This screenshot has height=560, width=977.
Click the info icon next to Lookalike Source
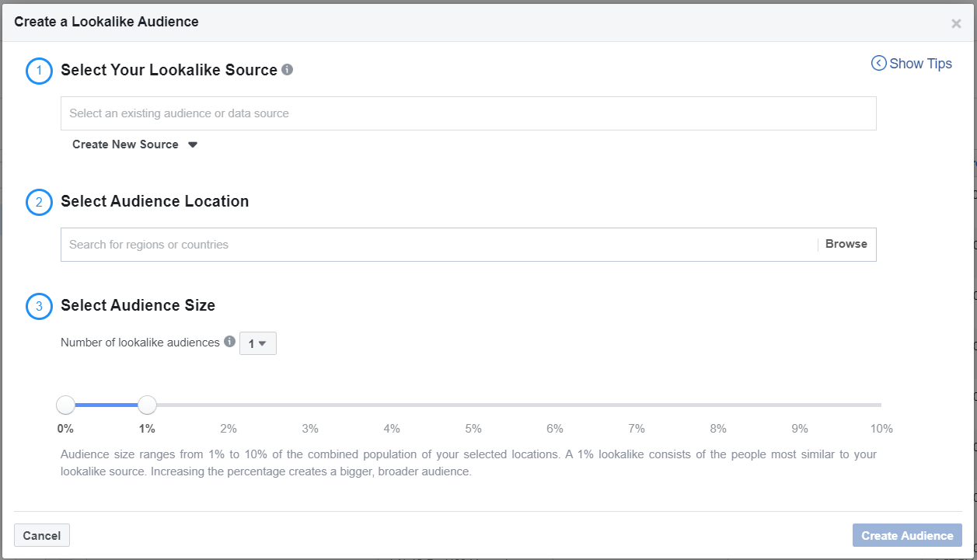[287, 70]
